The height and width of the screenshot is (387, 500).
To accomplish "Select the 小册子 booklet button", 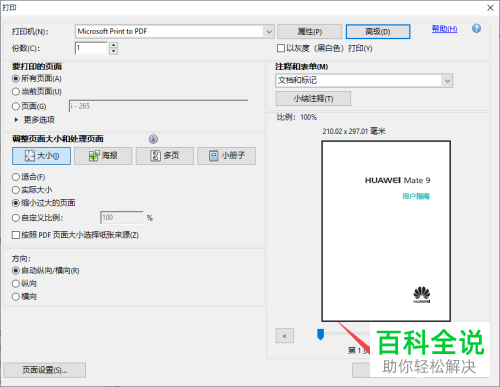I will 226,156.
